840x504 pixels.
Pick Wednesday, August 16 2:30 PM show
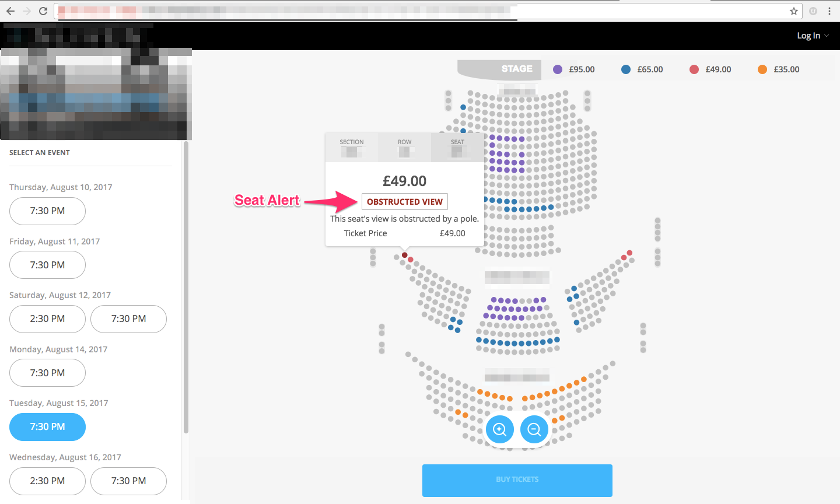coord(47,481)
